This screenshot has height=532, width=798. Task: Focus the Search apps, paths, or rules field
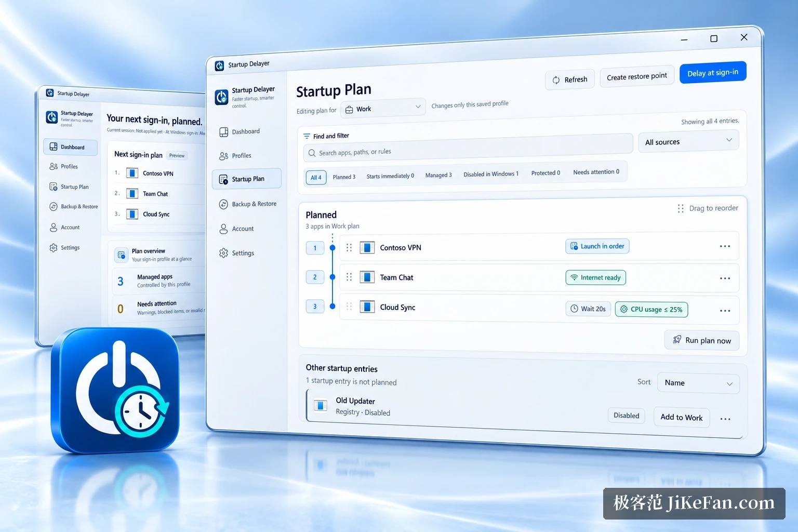click(x=468, y=147)
